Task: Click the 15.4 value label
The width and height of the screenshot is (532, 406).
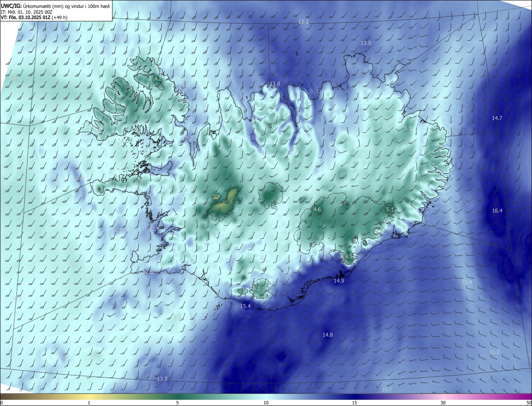Action: point(246,306)
